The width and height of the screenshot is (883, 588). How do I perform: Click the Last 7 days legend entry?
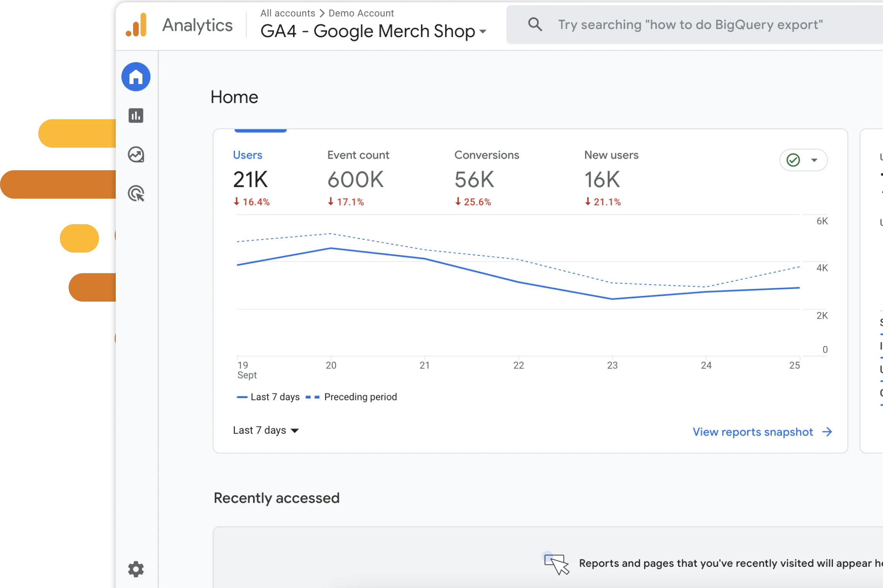coord(268,397)
